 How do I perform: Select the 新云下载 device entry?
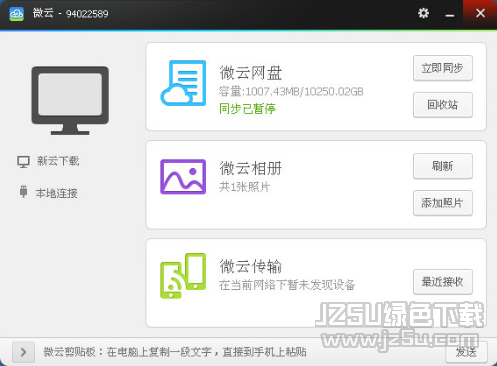point(48,161)
